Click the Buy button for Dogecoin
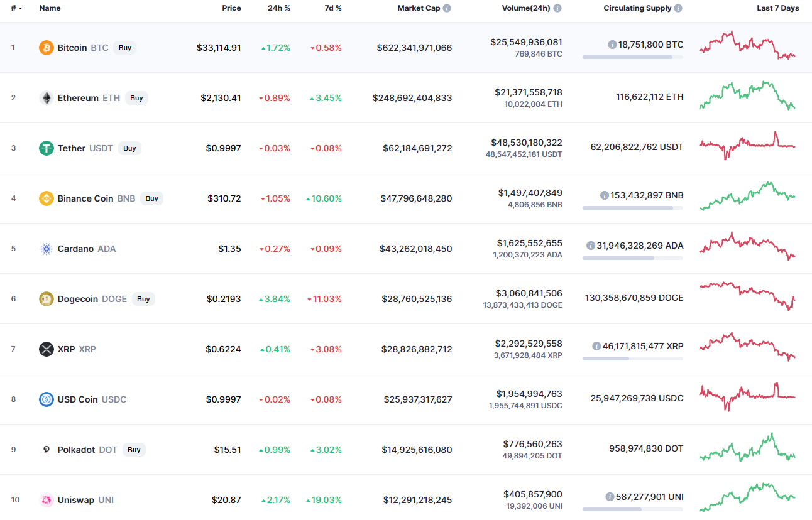Viewport: 812px width, 520px height. click(x=143, y=299)
